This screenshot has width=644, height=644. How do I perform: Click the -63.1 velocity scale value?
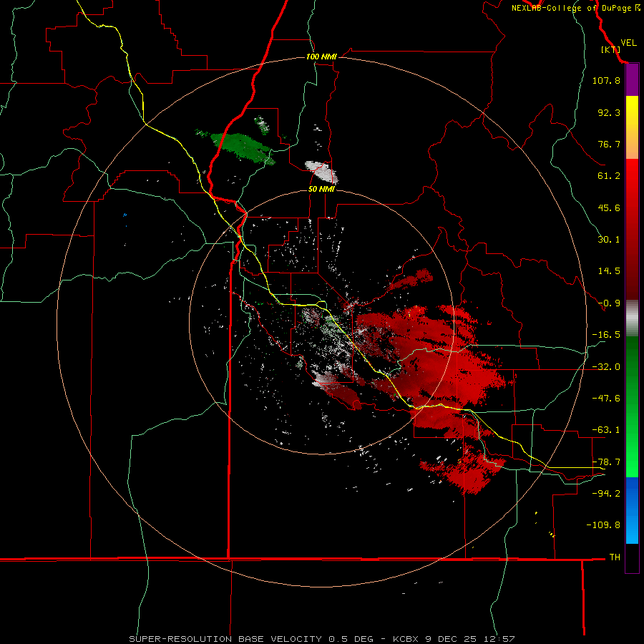tap(606, 430)
